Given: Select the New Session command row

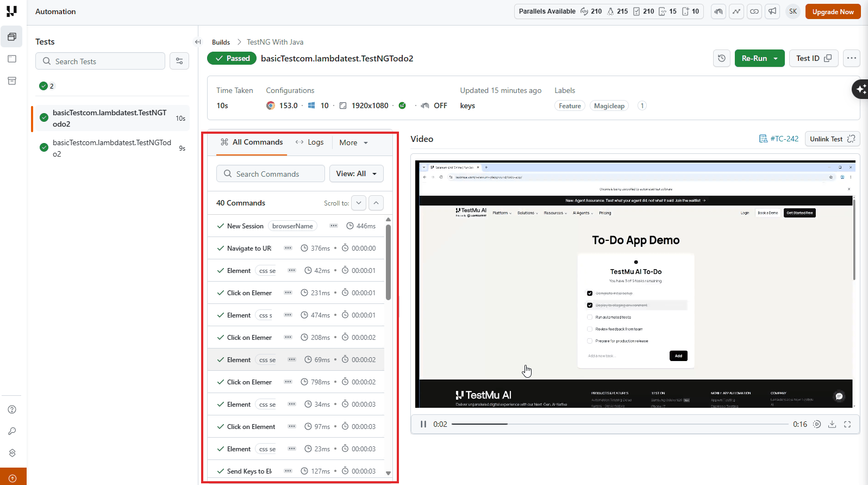Looking at the screenshot, I should pos(296,226).
